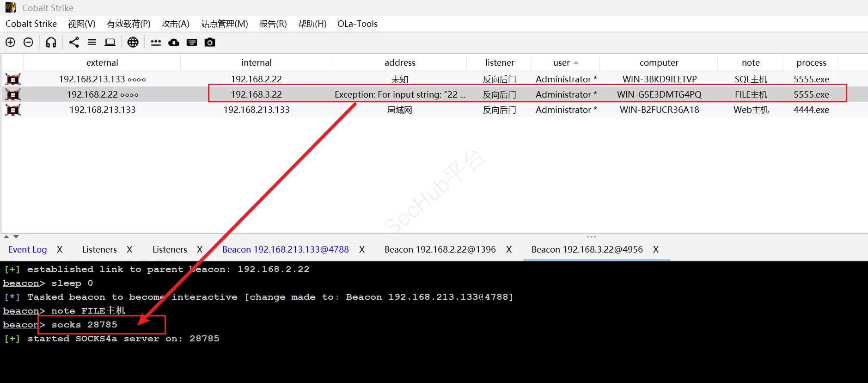Open the 帮助(H) menu
Screen dimensions: 868x383
(312, 24)
